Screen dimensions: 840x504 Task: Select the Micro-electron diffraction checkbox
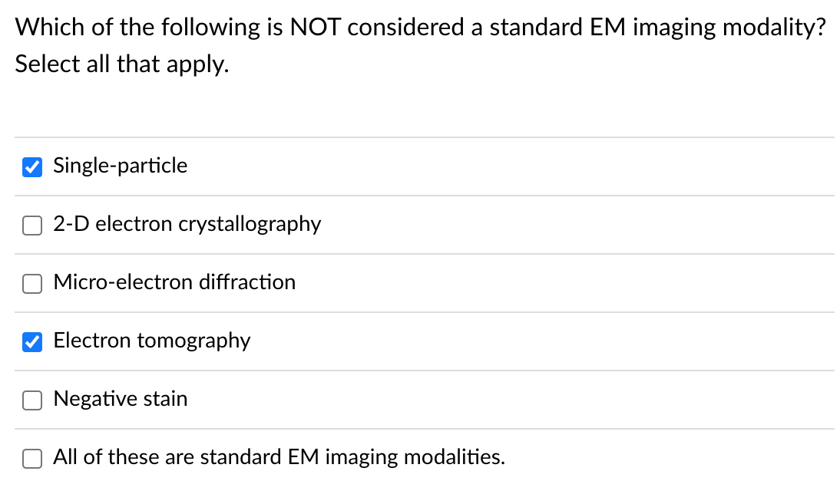[x=31, y=283]
